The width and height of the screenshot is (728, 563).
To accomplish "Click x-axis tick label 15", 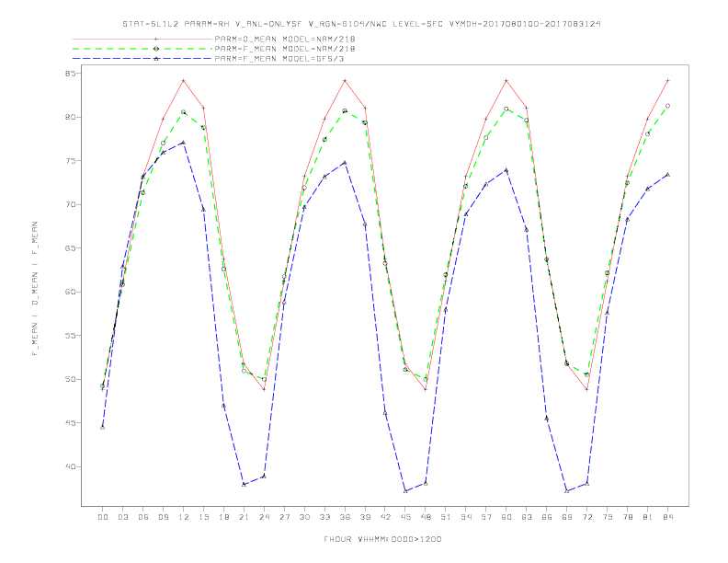I will tap(203, 517).
